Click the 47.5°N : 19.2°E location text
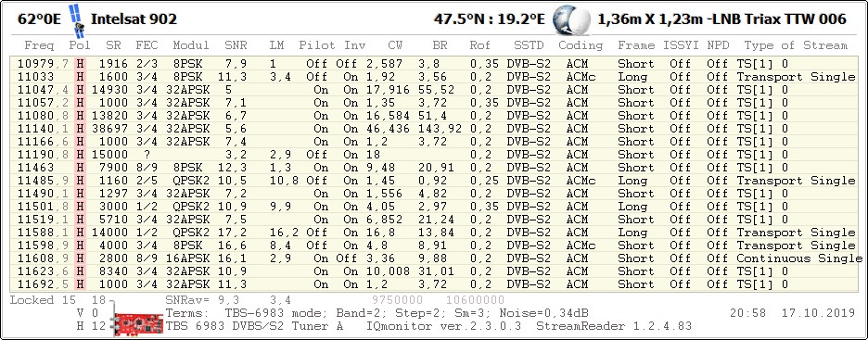This screenshot has height=340, width=868. (490, 19)
